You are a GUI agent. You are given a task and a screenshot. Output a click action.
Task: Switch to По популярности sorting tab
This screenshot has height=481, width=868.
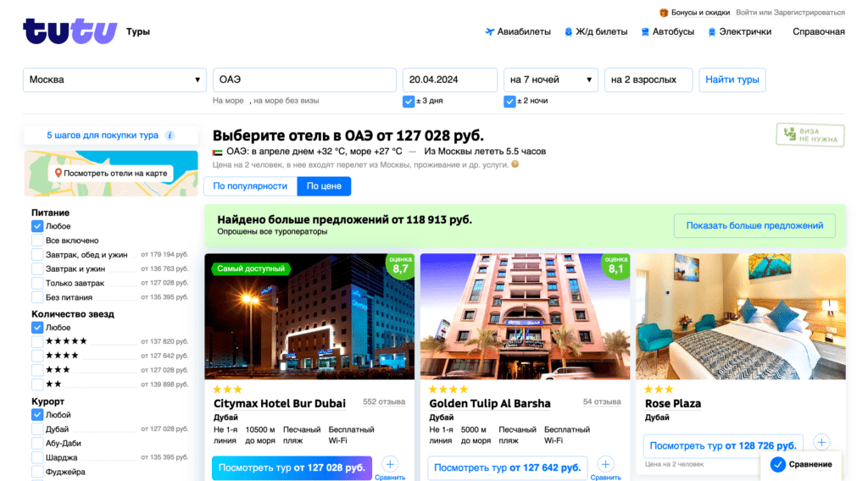(250, 186)
